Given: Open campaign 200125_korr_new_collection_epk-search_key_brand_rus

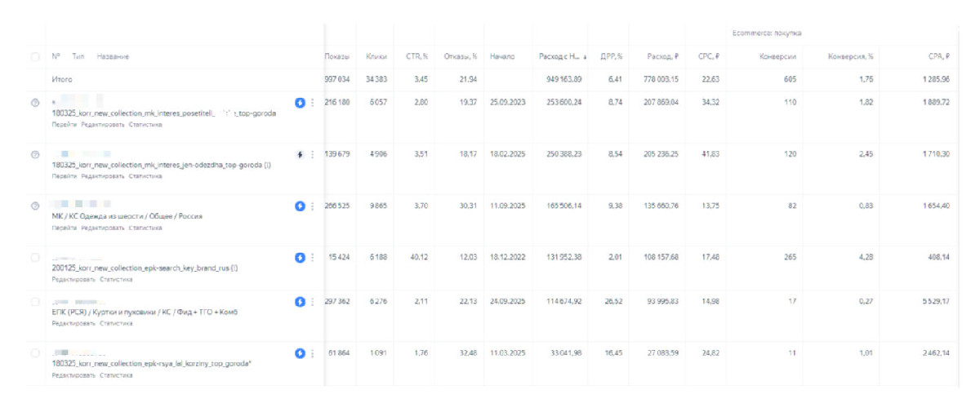Looking at the screenshot, I should point(145,268).
